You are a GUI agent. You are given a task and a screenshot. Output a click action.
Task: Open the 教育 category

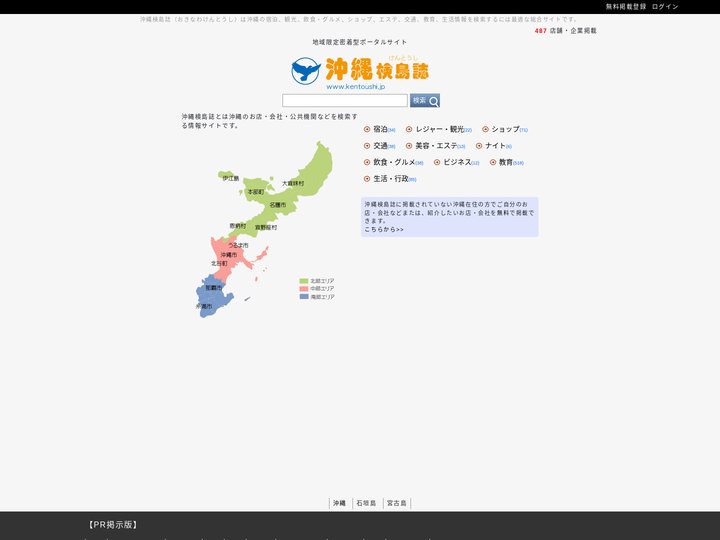[506, 163]
